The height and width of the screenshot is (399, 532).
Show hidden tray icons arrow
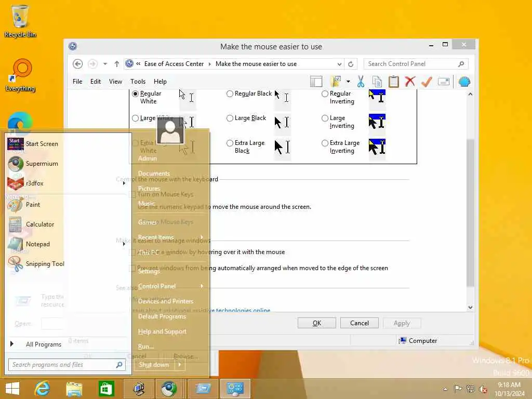pos(445,389)
